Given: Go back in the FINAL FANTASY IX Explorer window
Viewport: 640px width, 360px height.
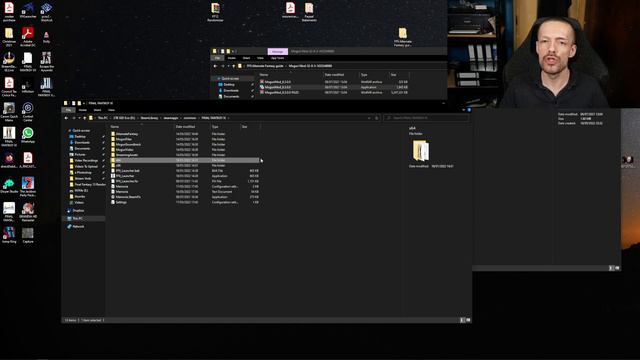Looking at the screenshot, I should tap(67, 118).
